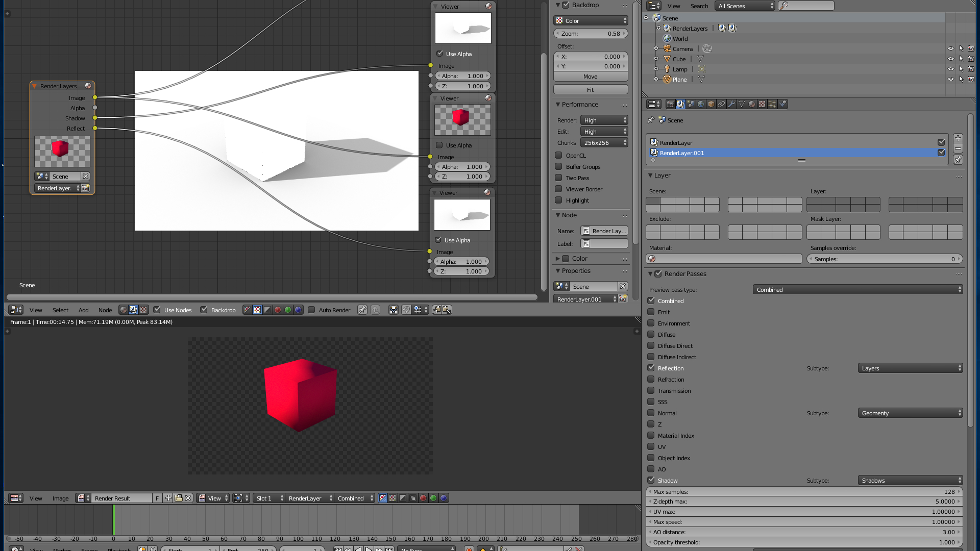Adjust the backdrop Zoom slider
The height and width of the screenshot is (551, 980).
591,34
